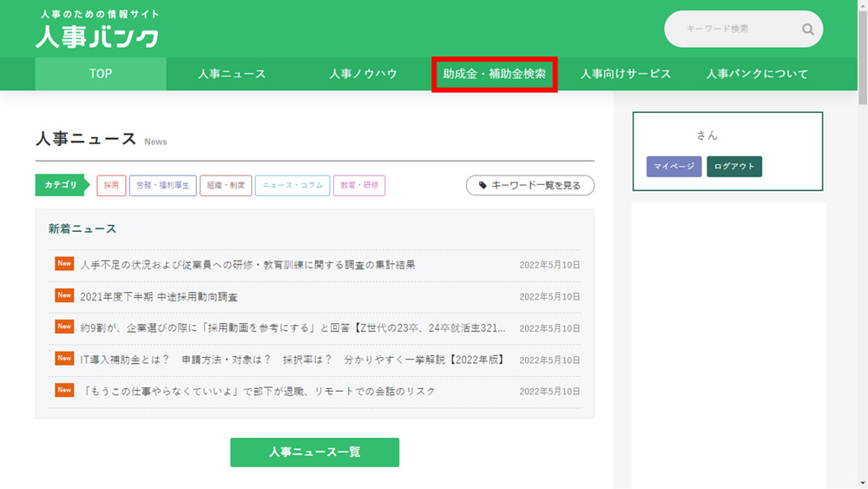Select the ニュース・コラム category tag
868x489 pixels.
pos(293,185)
